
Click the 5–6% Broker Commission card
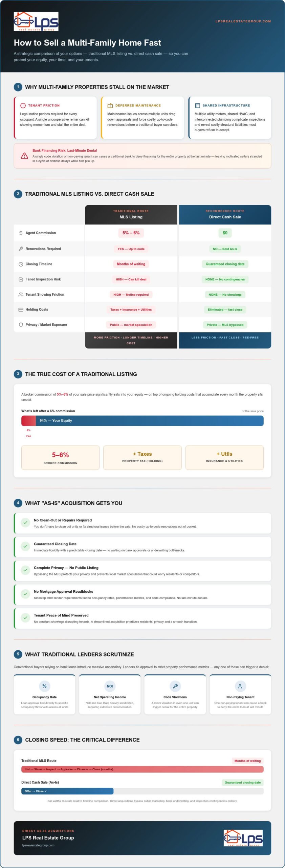[x=60, y=458]
